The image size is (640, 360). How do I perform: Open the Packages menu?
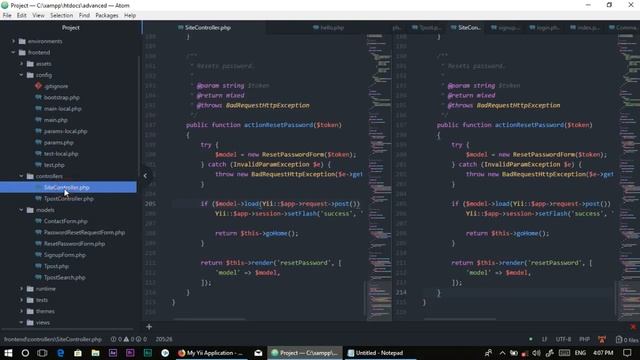click(x=107, y=16)
